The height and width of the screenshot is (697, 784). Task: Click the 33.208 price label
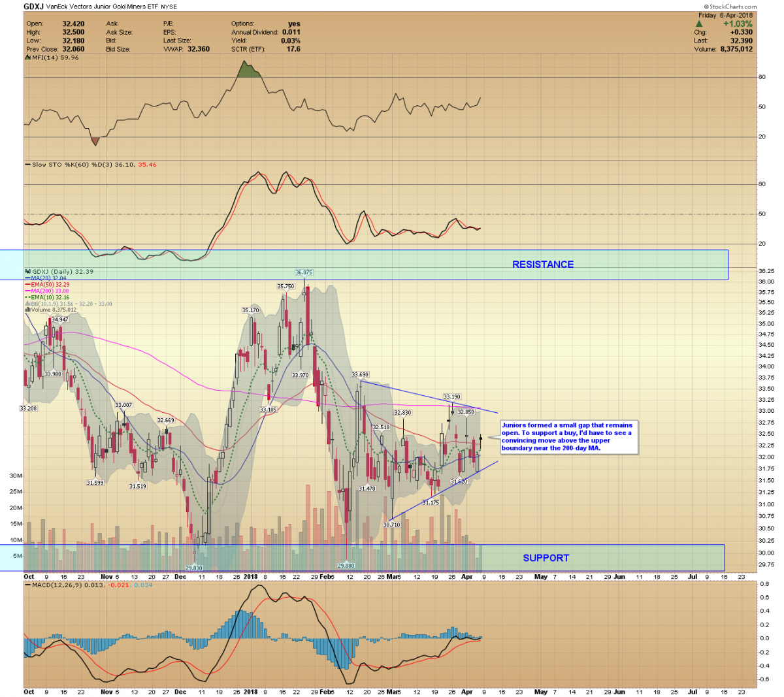point(28,408)
